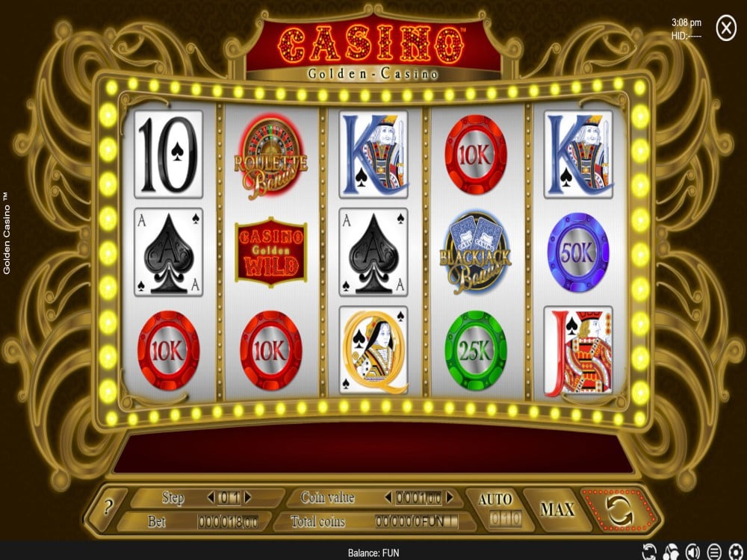Open the cherries games icon in bottom bar
This screenshot has height=560, width=747.
tap(670, 552)
